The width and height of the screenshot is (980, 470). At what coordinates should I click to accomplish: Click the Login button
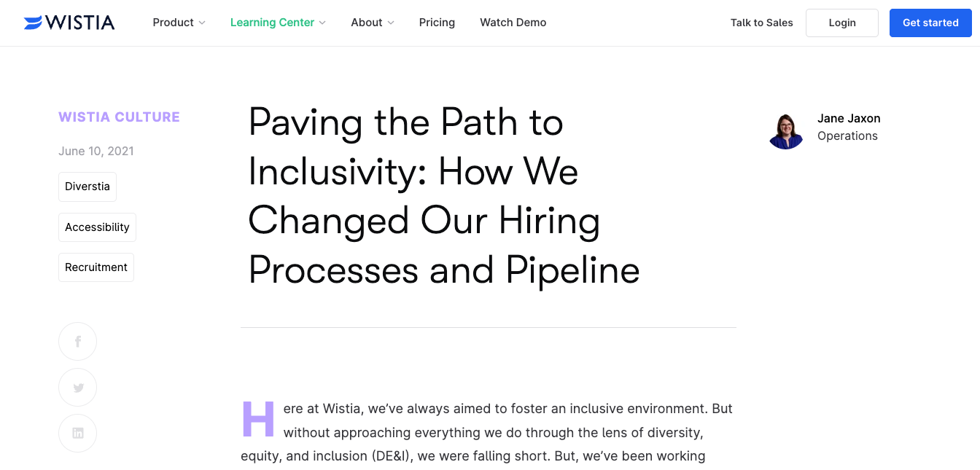coord(841,23)
